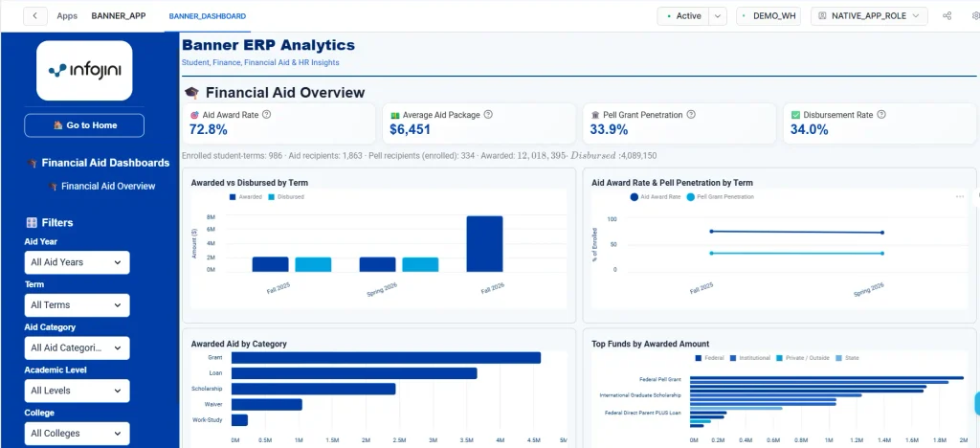Viewport: 980px width, 448px height.
Task: Click the checkmark icon on Disbursement Rate card
Action: tap(795, 115)
